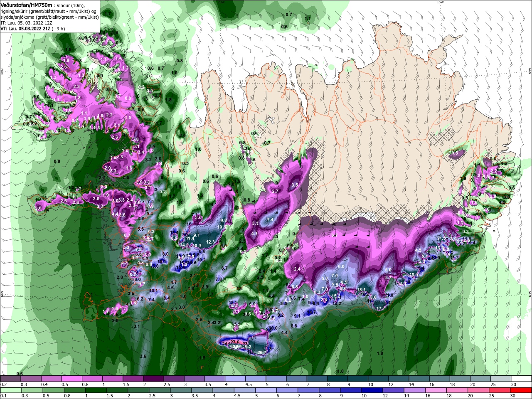The width and height of the screenshot is (532, 399).
Task: Click the 0.4 label in the upper legend row
Action: click(44, 385)
